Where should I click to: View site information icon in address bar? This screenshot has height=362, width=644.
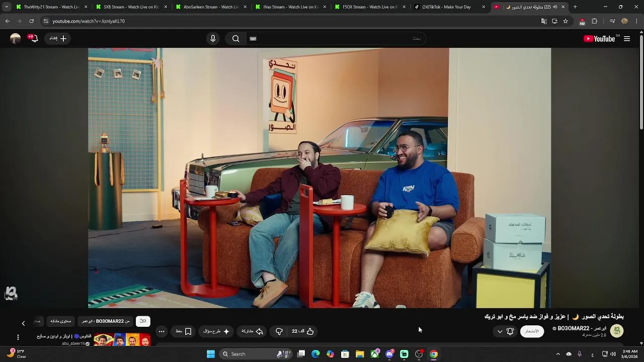click(x=46, y=21)
